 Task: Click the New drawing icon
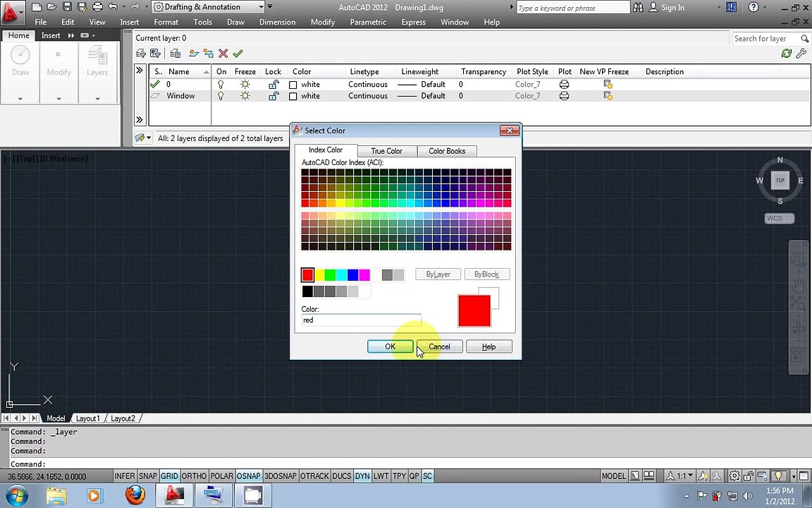[x=36, y=7]
